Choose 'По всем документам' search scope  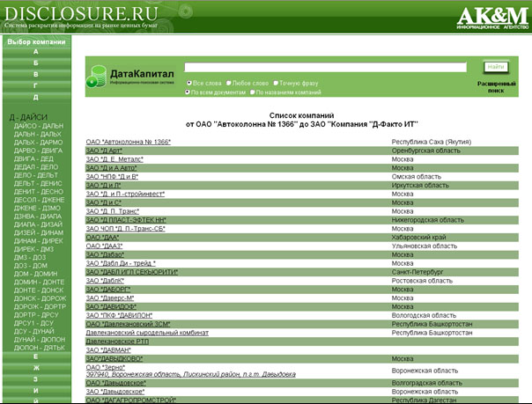[x=188, y=92]
